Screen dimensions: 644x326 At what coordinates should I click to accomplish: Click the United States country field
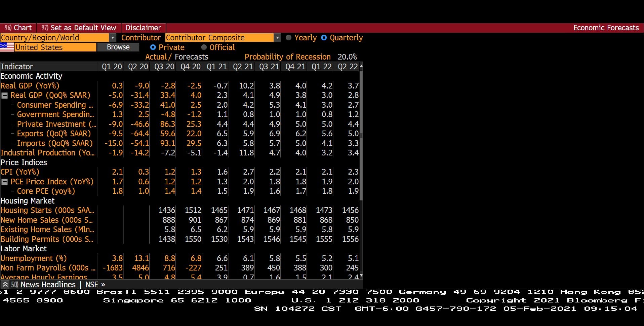55,47
